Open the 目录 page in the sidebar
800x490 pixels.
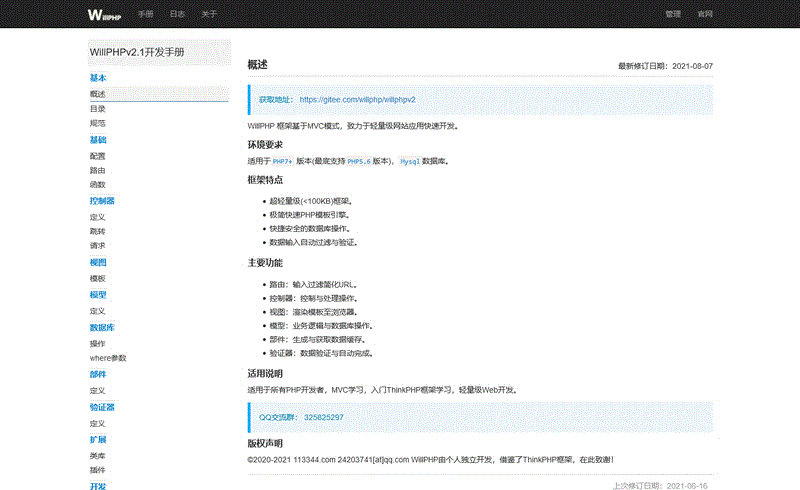[x=98, y=108]
